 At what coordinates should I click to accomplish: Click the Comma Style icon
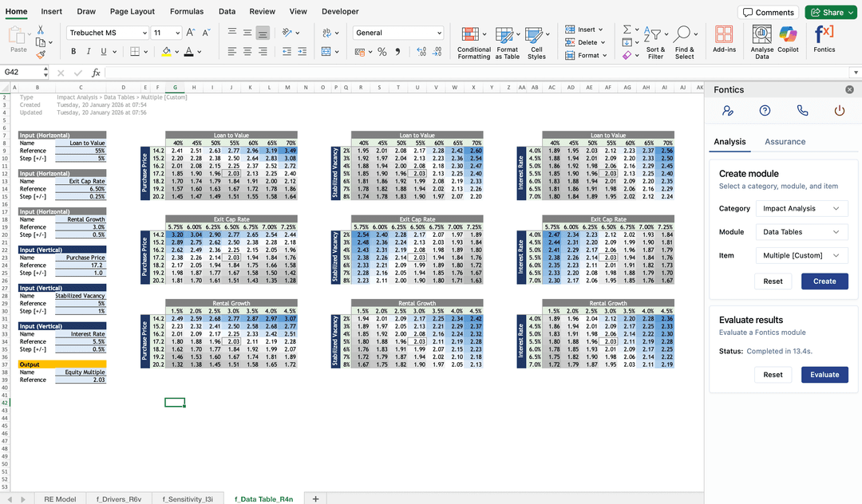click(397, 52)
